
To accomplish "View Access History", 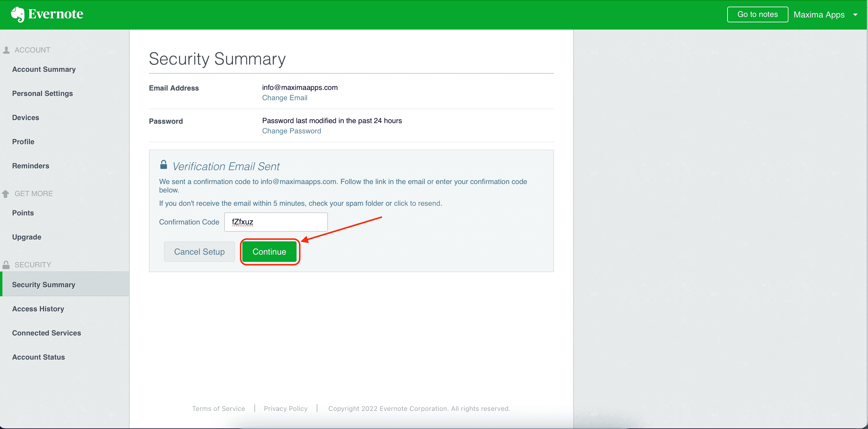I will [x=38, y=309].
